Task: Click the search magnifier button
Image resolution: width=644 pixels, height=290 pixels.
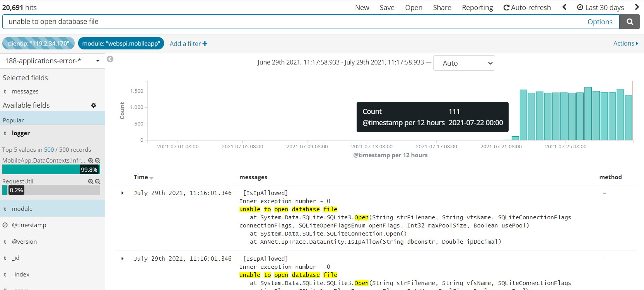Action: point(629,22)
